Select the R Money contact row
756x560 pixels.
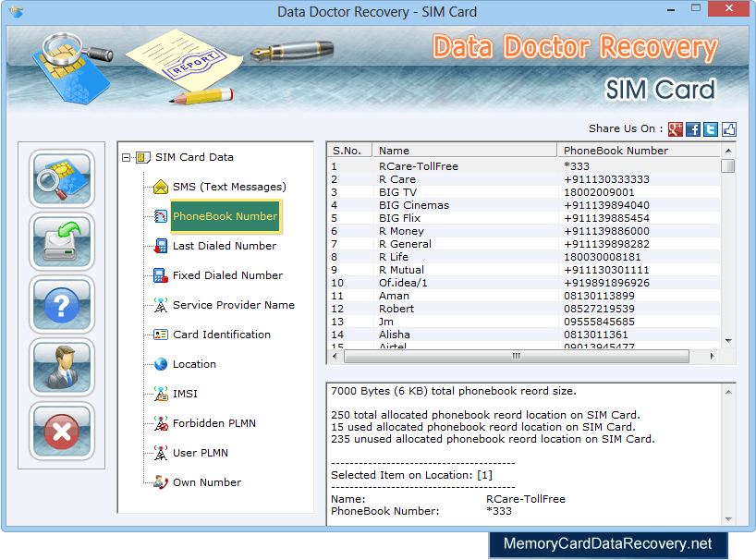tap(524, 231)
